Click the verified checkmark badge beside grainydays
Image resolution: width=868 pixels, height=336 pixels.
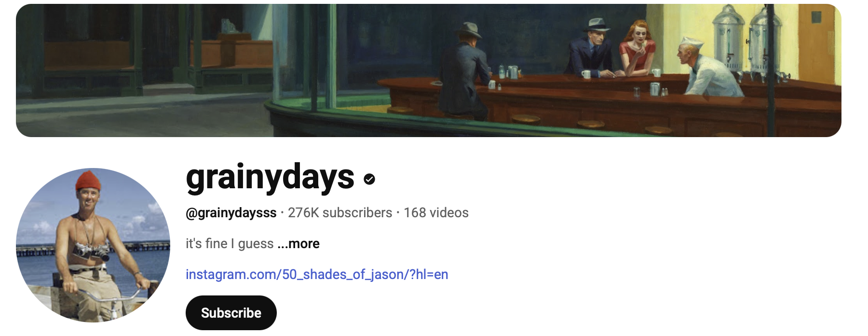pos(369,179)
